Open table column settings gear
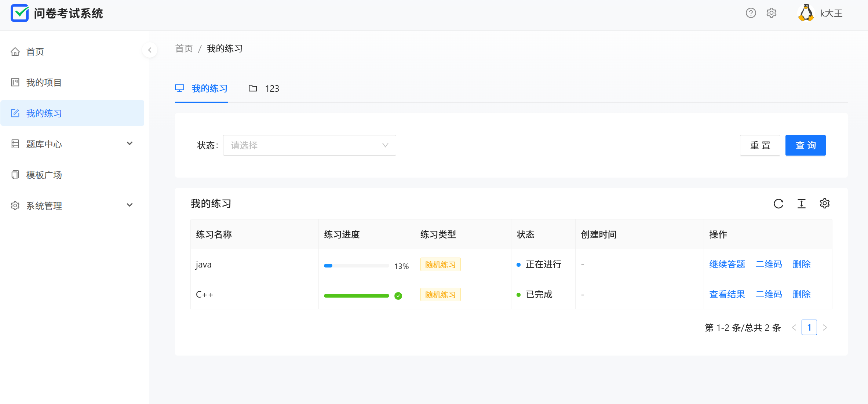This screenshot has width=868, height=404. point(824,204)
